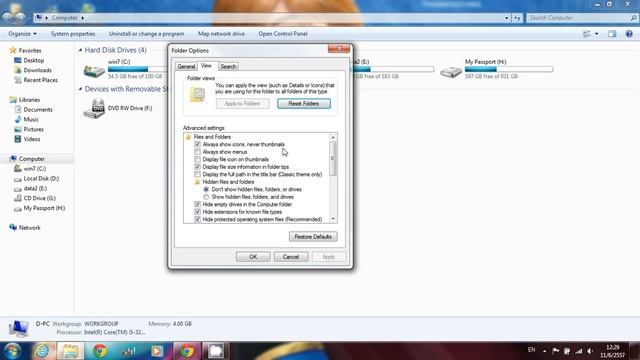
Task: Toggle Hide empty drives in the Computer folder
Action: [x=198, y=204]
